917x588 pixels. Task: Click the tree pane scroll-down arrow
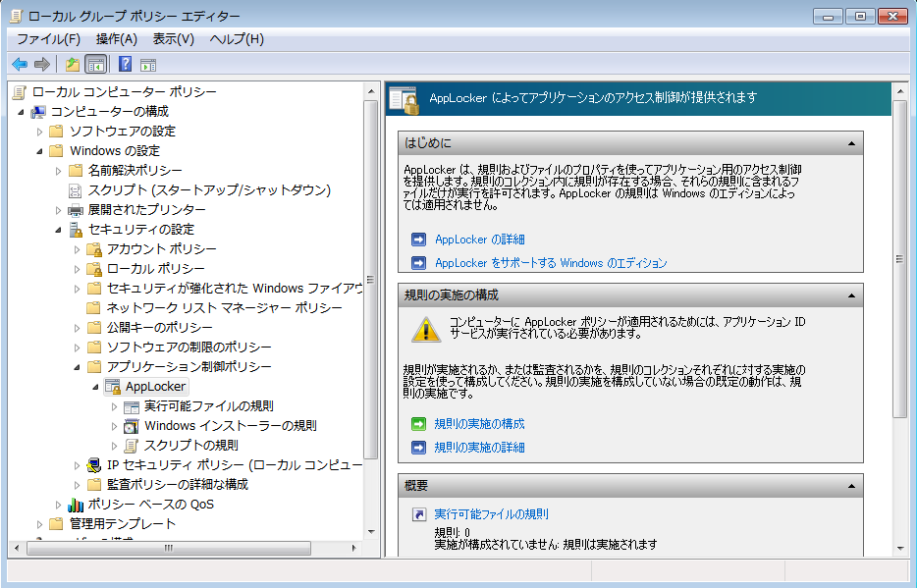(x=371, y=531)
